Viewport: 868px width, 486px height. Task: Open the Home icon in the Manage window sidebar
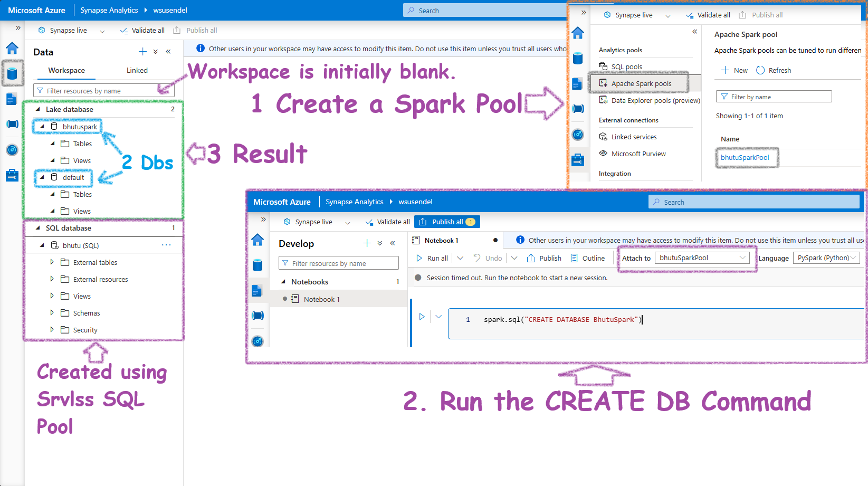click(578, 33)
